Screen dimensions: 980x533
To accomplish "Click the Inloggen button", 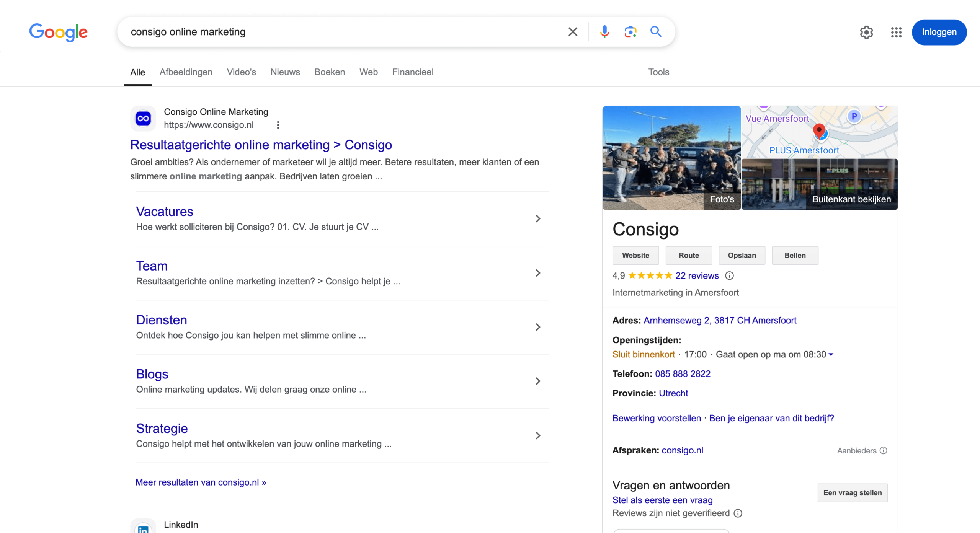I will click(939, 32).
